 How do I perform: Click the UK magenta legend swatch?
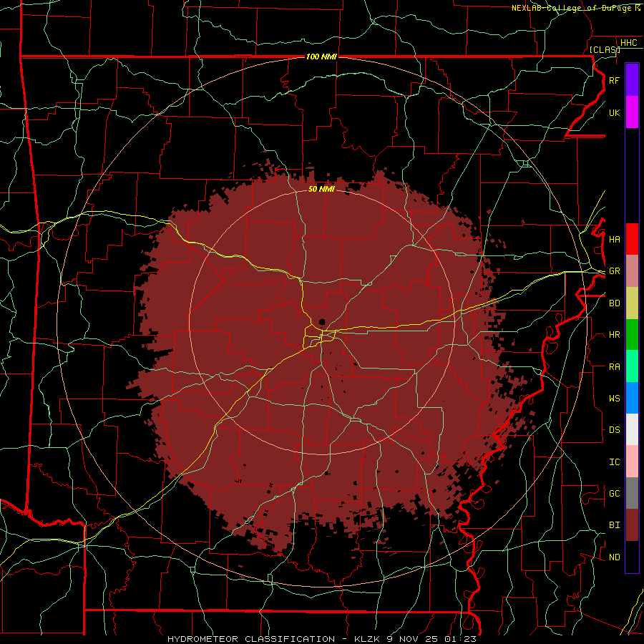pos(632,112)
